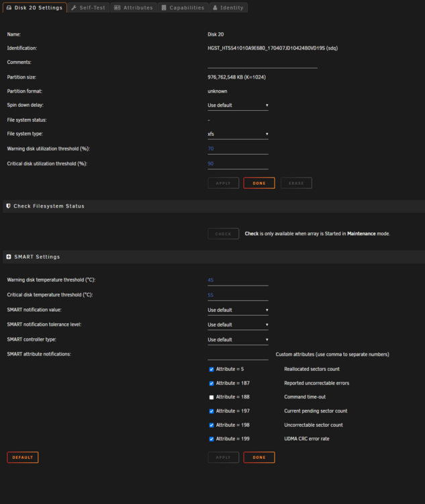Viewport: 425px width, 504px height.
Task: Click the disk icon in Disk 20 Settings tab
Action: pyautogui.click(x=9, y=7)
